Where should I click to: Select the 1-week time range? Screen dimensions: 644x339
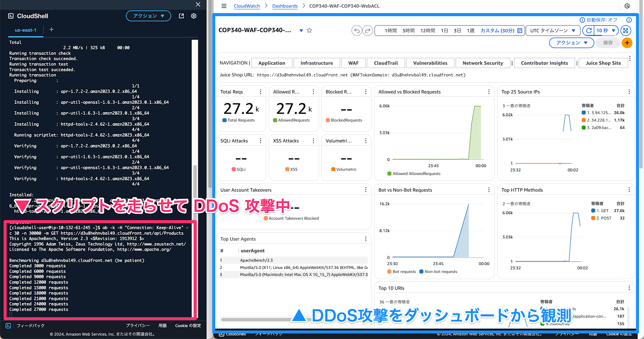(470, 31)
